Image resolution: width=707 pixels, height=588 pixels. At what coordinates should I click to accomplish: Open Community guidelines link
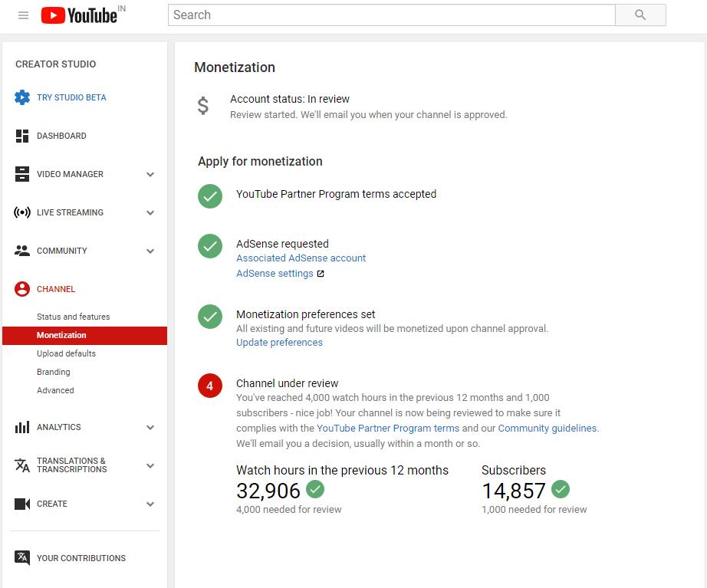coord(548,428)
